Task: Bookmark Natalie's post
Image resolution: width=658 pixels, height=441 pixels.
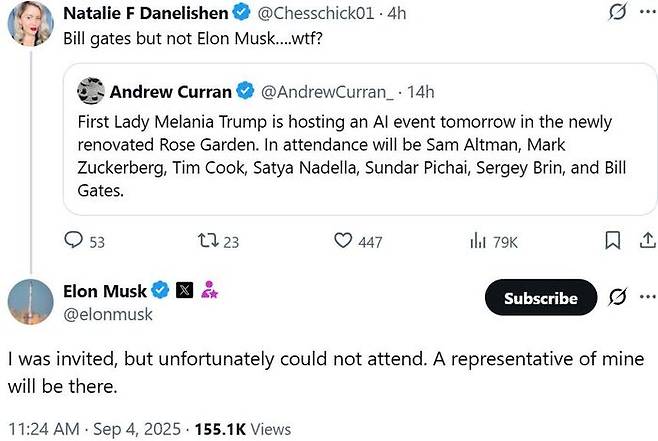Action: (613, 241)
